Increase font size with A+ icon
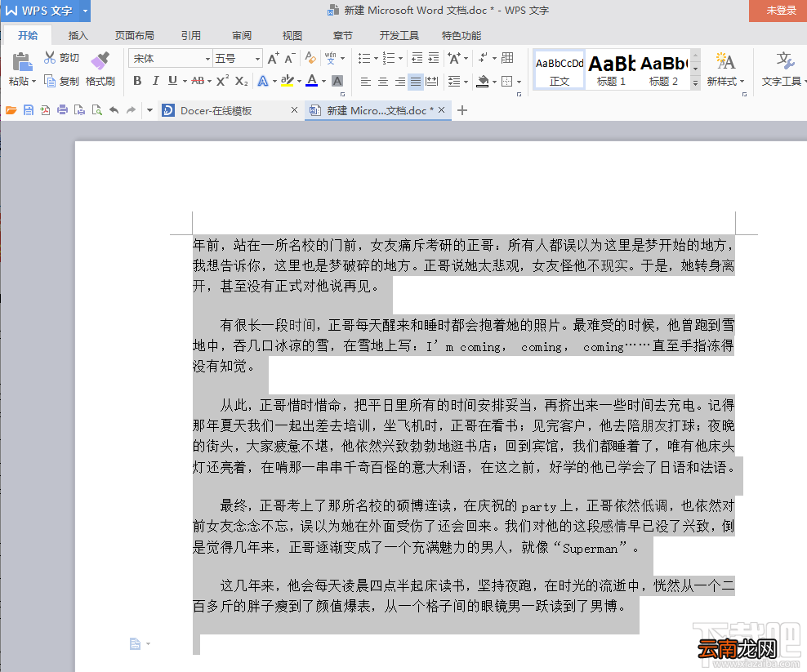This screenshot has height=672, width=807. pyautogui.click(x=274, y=58)
